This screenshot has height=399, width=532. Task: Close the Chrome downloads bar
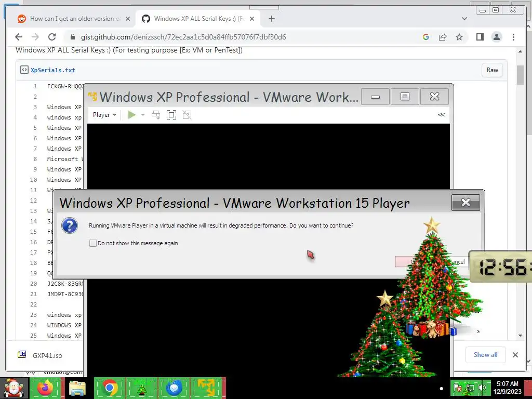pyautogui.click(x=515, y=355)
